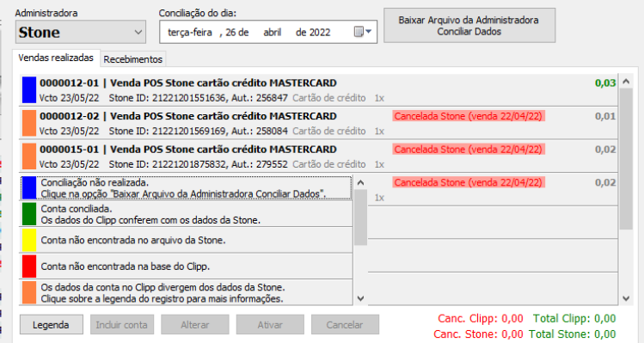Image resolution: width=644 pixels, height=343 pixels.
Task: Click 'Total Stone: 0,00' total
Action: tap(572, 334)
